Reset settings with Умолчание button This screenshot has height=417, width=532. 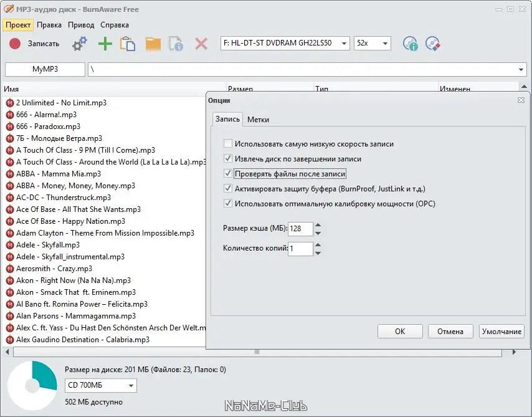(501, 332)
